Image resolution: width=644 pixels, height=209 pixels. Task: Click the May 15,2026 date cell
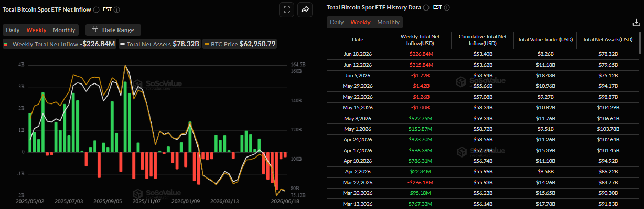tap(357, 108)
